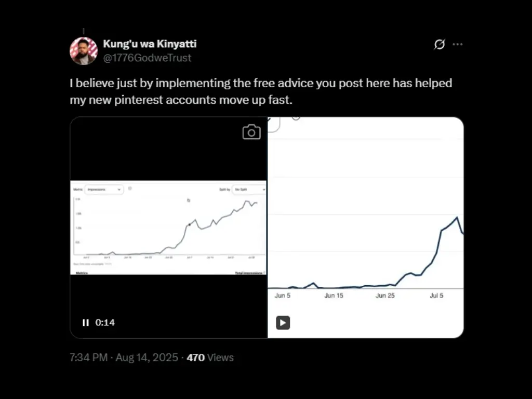The height and width of the screenshot is (399, 532).
Task: Open the Split by No Split dropdown
Action: 249,190
